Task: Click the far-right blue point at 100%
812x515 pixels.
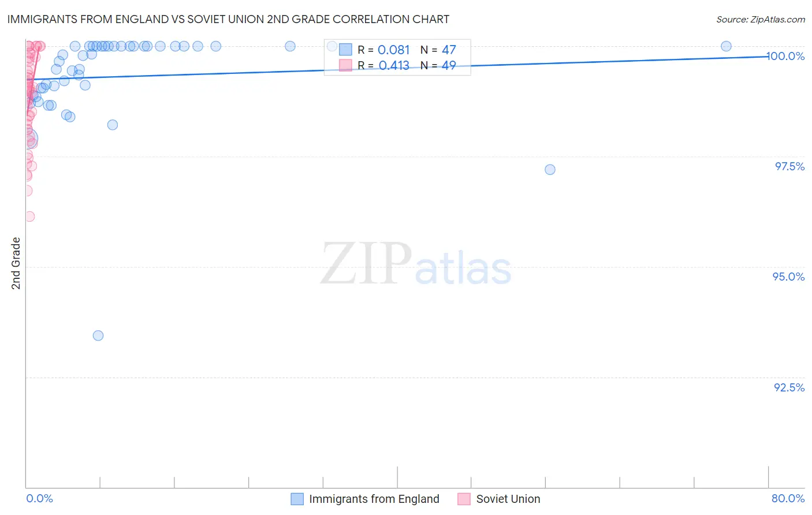Action: click(726, 46)
